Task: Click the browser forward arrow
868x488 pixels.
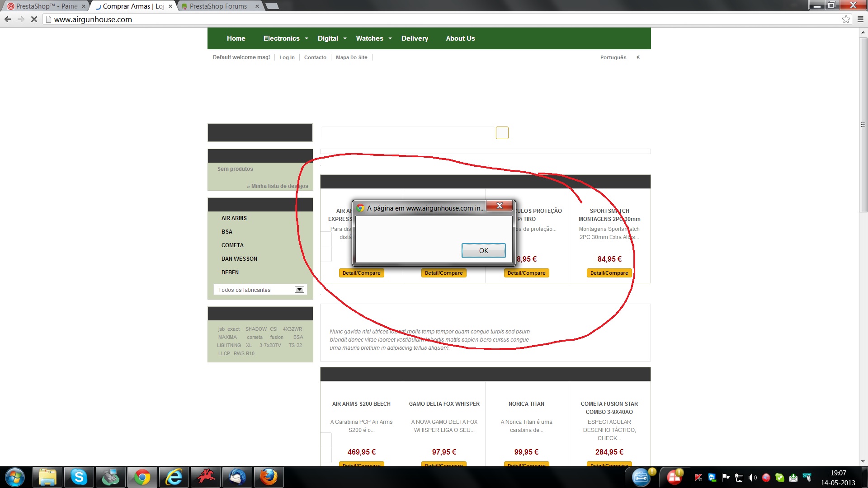Action: (21, 19)
